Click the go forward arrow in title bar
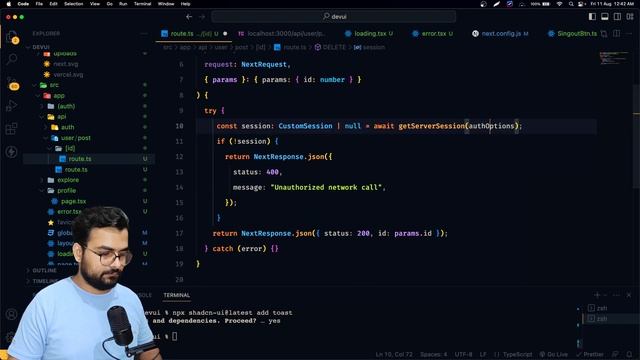The height and width of the screenshot is (360, 640). pos(202,17)
